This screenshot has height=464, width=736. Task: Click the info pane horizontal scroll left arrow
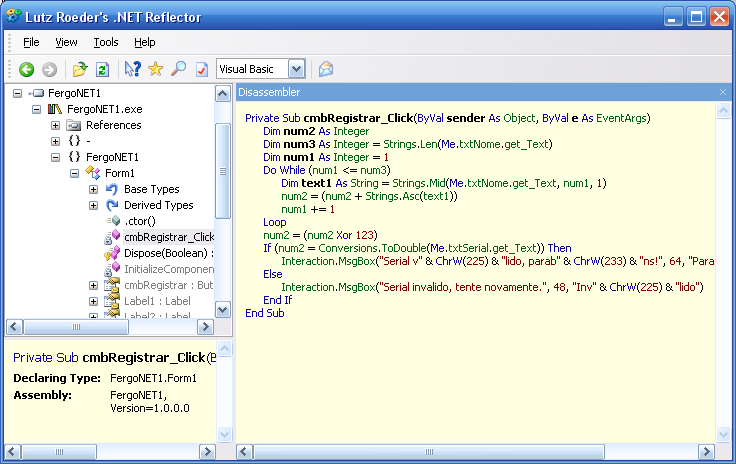click(13, 452)
